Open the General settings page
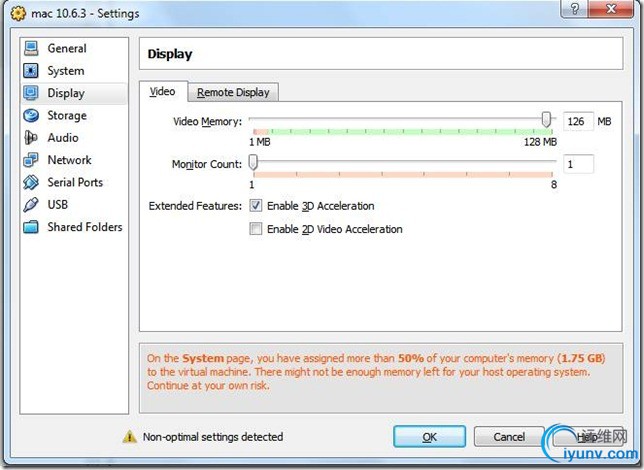Viewport: 644px width, 470px height. tap(67, 48)
